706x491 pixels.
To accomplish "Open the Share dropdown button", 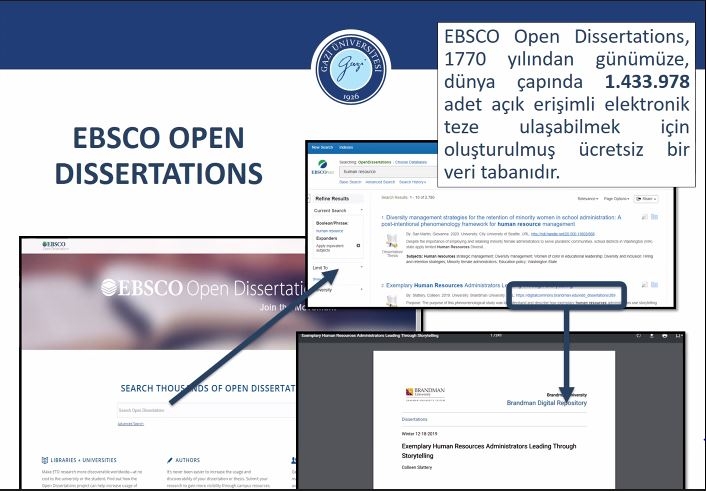I will pyautogui.click(x=646, y=199).
